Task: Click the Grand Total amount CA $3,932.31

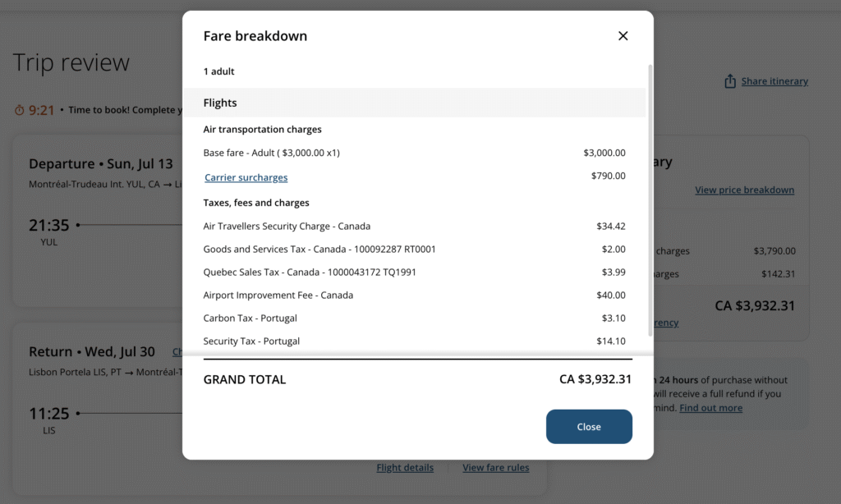Action: pos(595,379)
